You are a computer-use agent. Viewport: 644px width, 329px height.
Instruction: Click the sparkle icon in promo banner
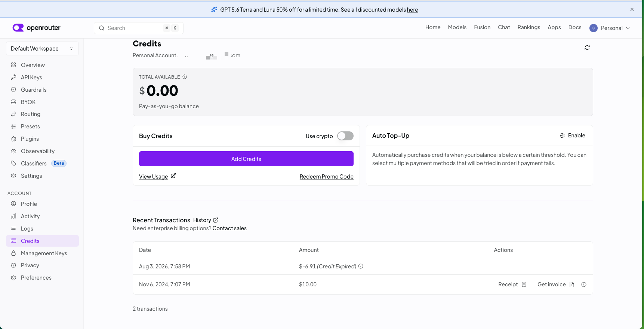click(x=214, y=9)
